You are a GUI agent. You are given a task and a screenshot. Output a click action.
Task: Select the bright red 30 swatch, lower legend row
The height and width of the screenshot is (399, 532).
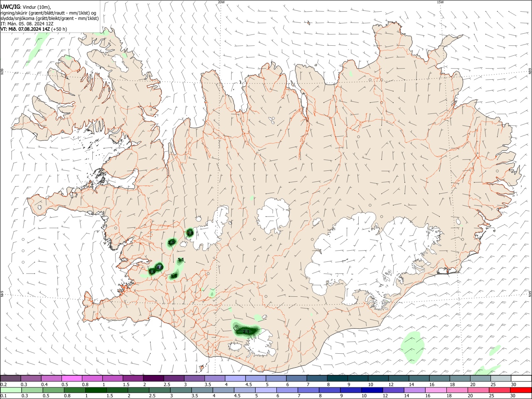pos(521,390)
